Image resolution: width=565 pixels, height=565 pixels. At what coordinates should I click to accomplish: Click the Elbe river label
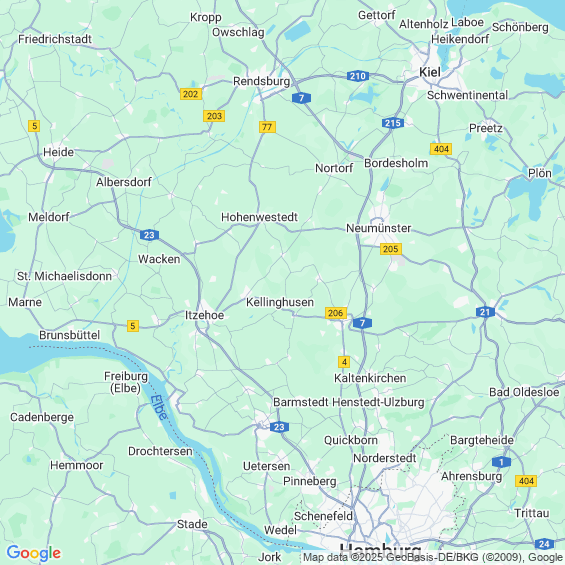[x=159, y=408]
